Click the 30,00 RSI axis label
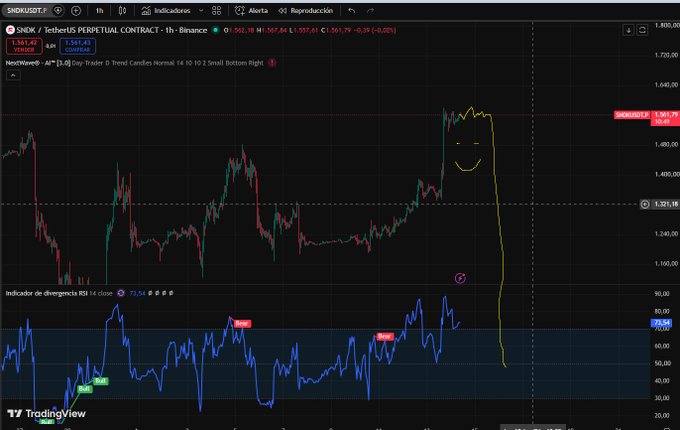The height and width of the screenshot is (430, 680). coord(662,398)
